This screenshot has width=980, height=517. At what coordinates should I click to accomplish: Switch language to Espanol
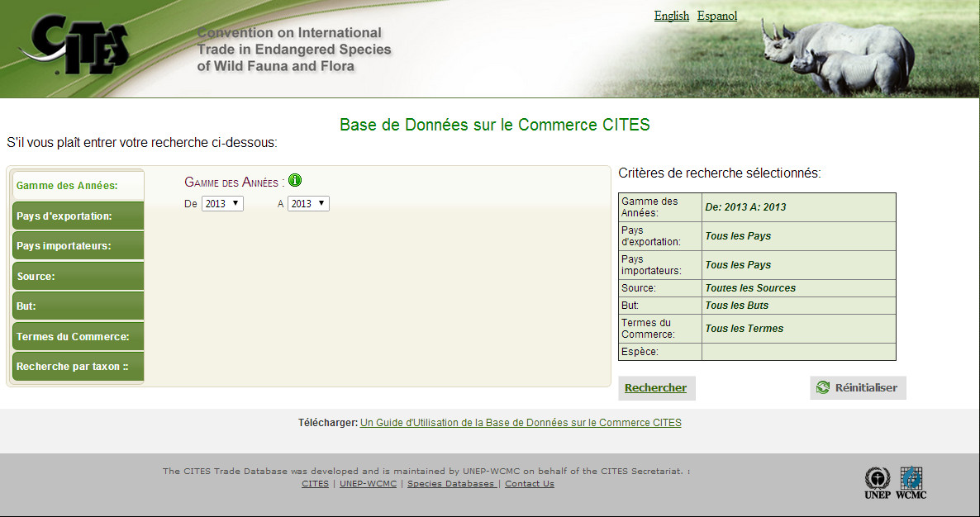(x=717, y=16)
